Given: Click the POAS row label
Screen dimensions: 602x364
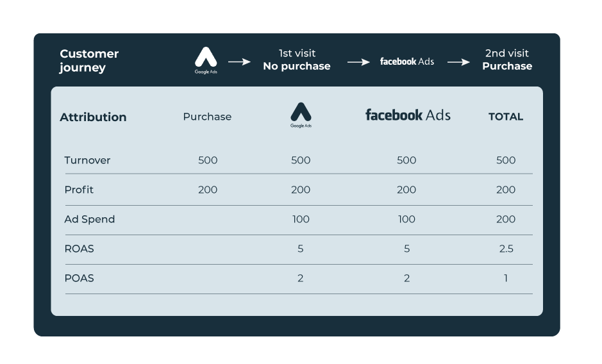Looking at the screenshot, I should 79,278.
